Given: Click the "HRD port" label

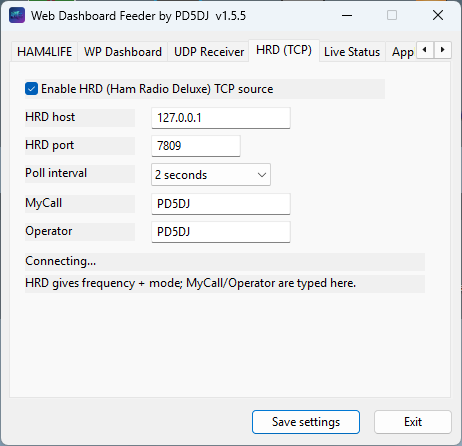Looking at the screenshot, I should [x=49, y=145].
